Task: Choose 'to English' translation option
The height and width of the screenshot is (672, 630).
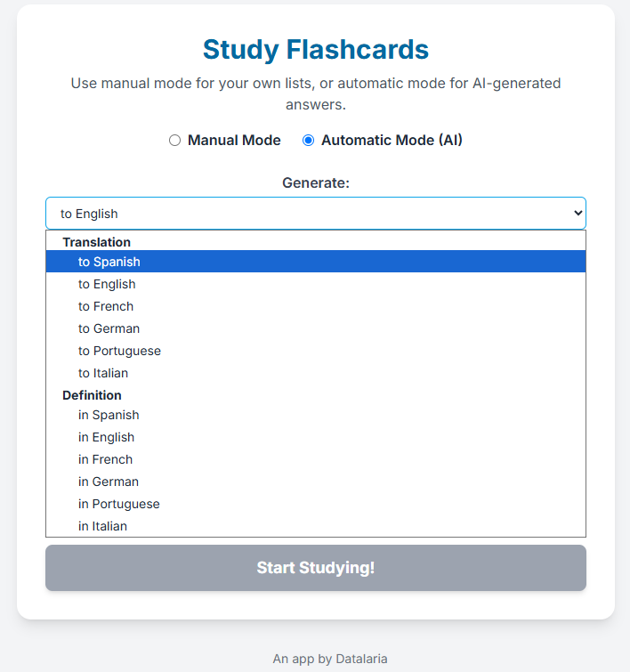Action: [x=107, y=284]
